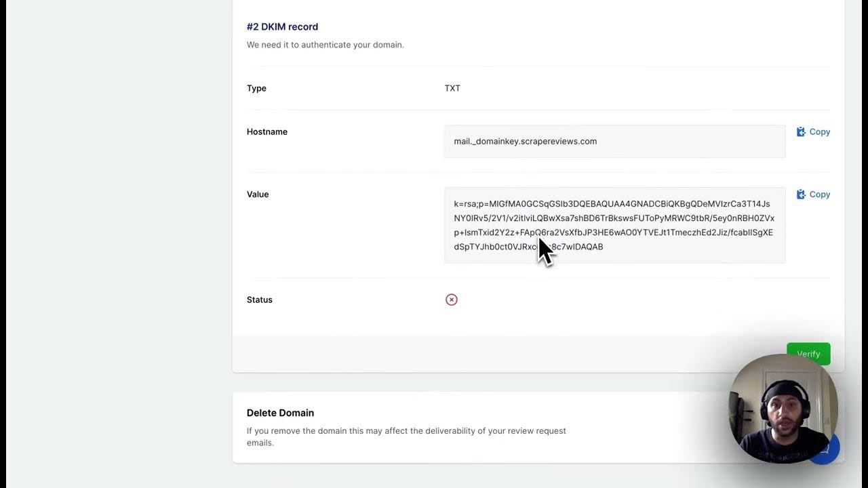Click the red X status icon
This screenshot has width=868, height=488.
click(452, 300)
